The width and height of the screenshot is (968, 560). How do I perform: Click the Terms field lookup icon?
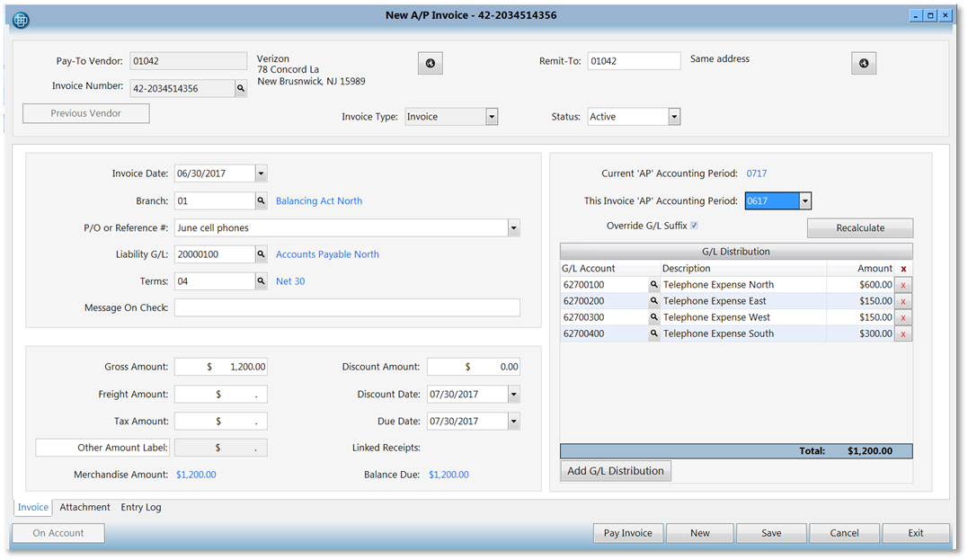pos(262,280)
